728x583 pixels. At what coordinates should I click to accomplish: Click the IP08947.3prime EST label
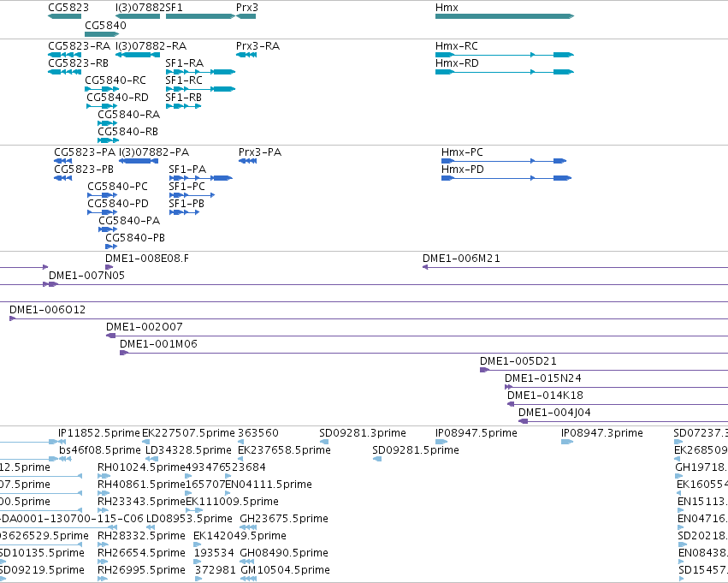coord(602,433)
